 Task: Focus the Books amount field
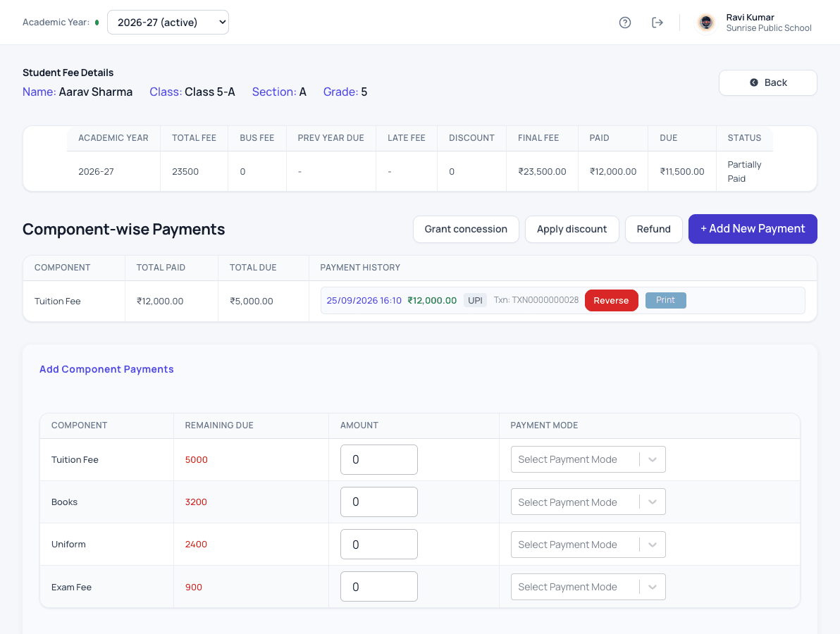pyautogui.click(x=378, y=502)
